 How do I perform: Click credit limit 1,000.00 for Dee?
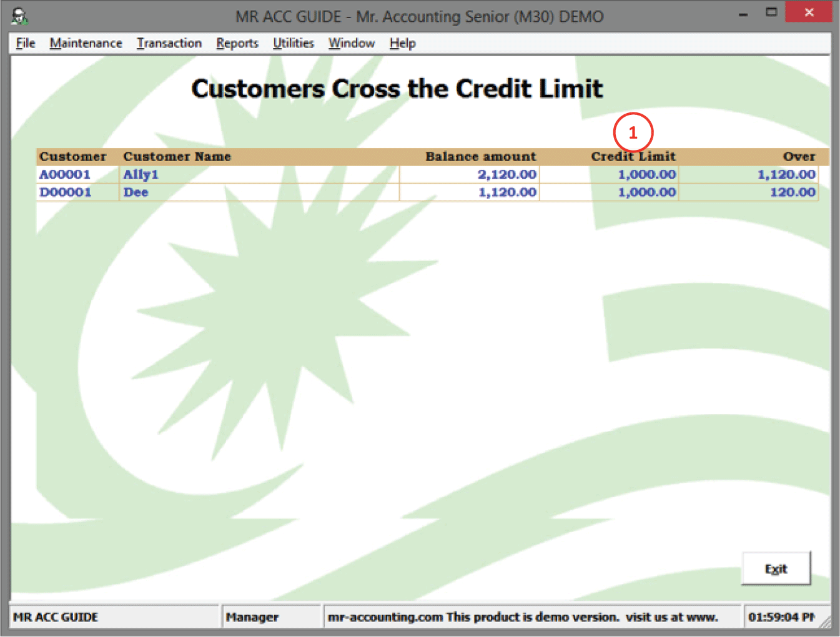coord(647,192)
